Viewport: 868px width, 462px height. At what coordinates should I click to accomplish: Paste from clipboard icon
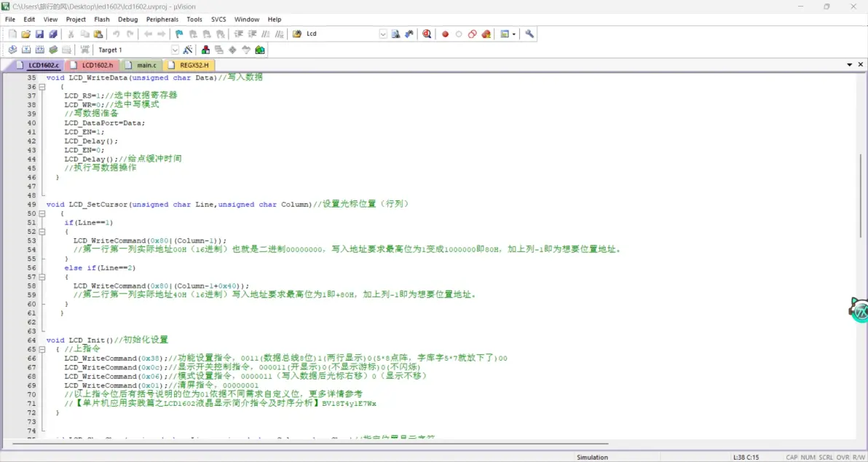98,34
